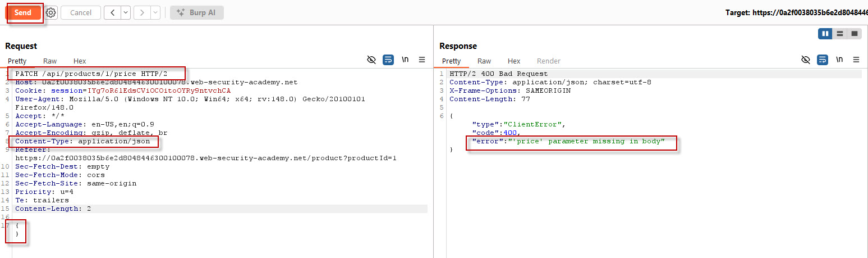Select top-bottom vertical layout view

(840, 34)
